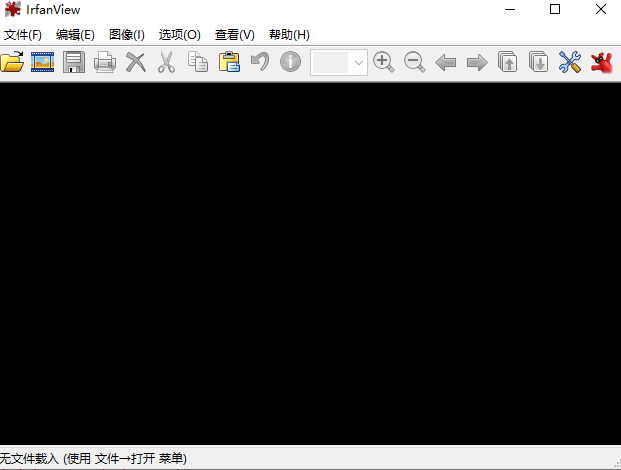Click the Paste clipboard icon
Screen dimensions: 621x470
coord(229,62)
